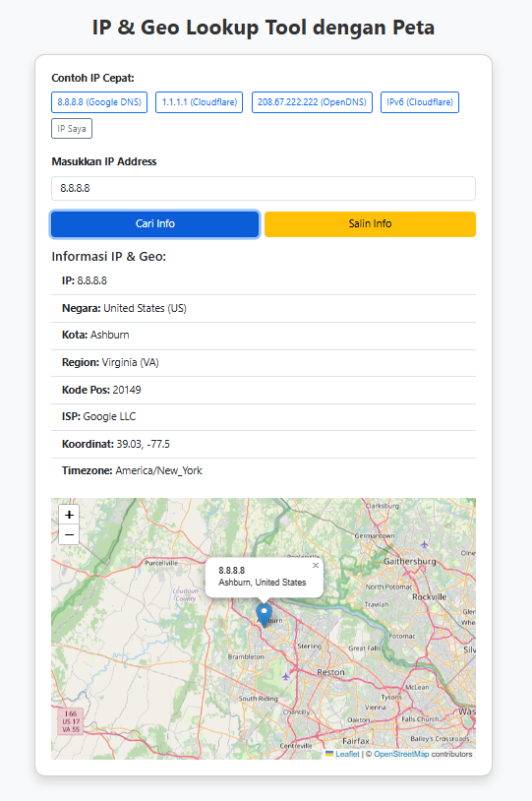This screenshot has height=801, width=532.
Task: Close the 8.8.8.8 map popup
Action: pos(316,565)
